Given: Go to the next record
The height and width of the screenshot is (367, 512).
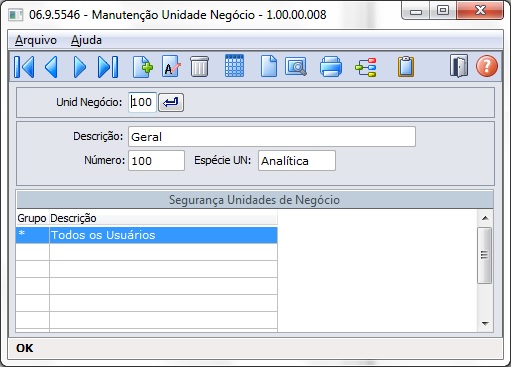Looking at the screenshot, I should [80, 67].
